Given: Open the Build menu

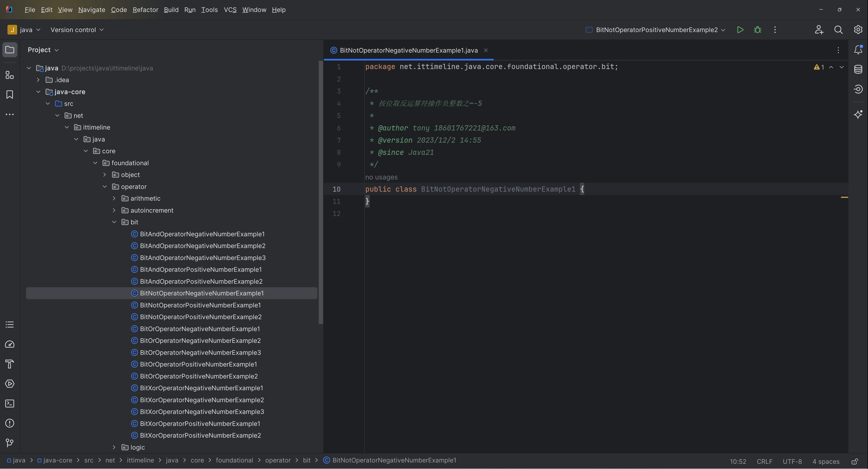Looking at the screenshot, I should coord(171,10).
